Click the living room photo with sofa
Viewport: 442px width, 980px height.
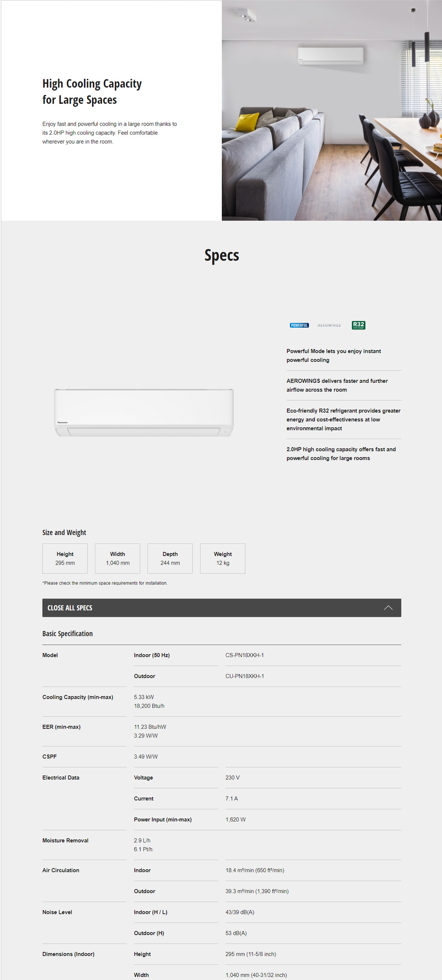tap(331, 110)
